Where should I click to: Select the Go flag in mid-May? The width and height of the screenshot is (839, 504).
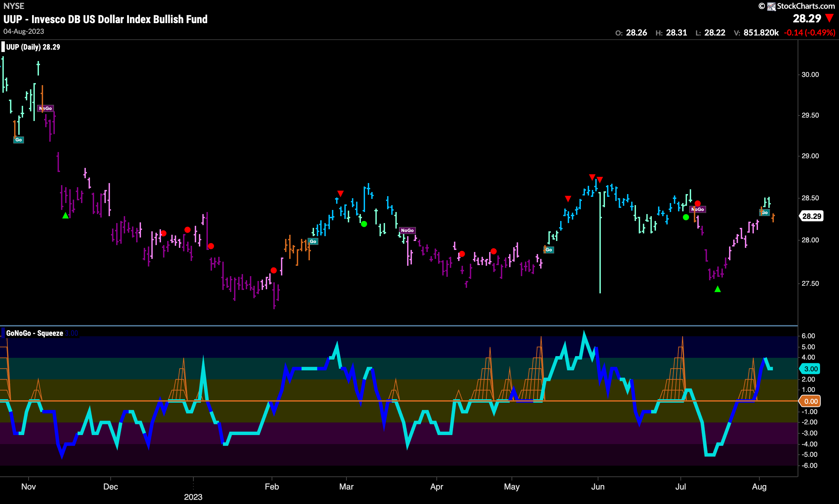pyautogui.click(x=549, y=250)
